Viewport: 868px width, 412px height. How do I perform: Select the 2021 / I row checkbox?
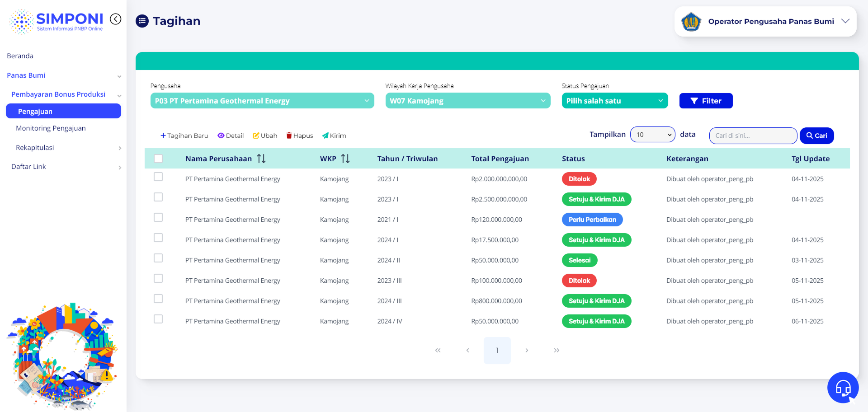tap(158, 217)
